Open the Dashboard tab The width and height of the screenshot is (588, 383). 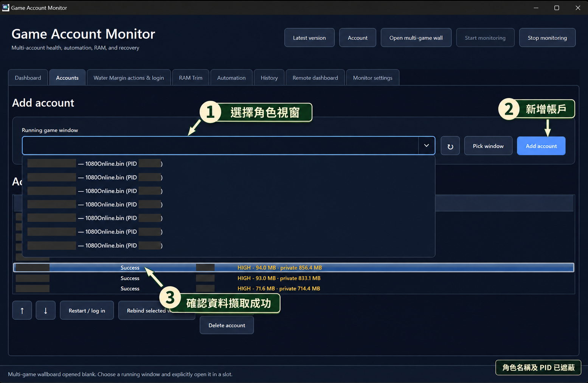pos(28,78)
